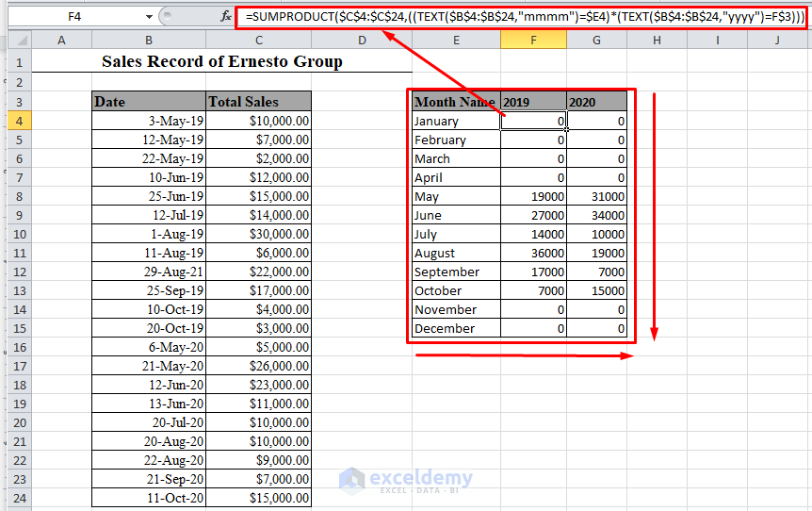The width and height of the screenshot is (812, 511).
Task: Select cell with date 25-Sep-19
Action: tap(149, 290)
